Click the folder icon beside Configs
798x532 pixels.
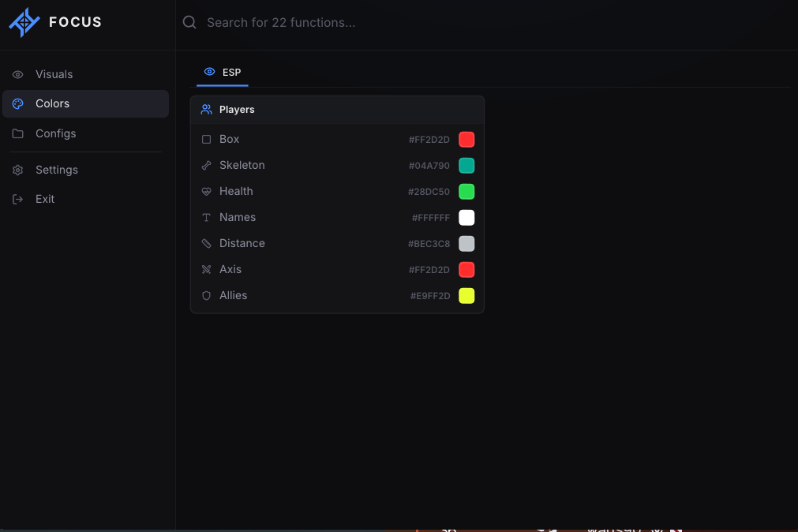(x=18, y=133)
